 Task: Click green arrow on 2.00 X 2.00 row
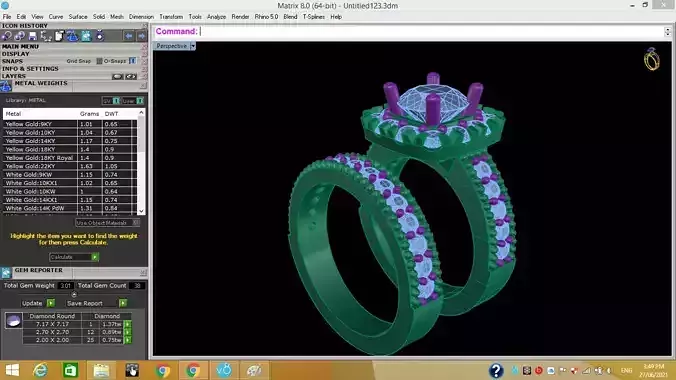[128, 340]
